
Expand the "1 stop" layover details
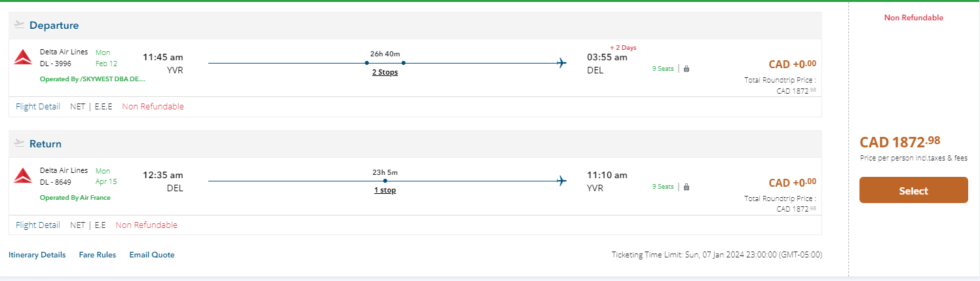pos(385,190)
